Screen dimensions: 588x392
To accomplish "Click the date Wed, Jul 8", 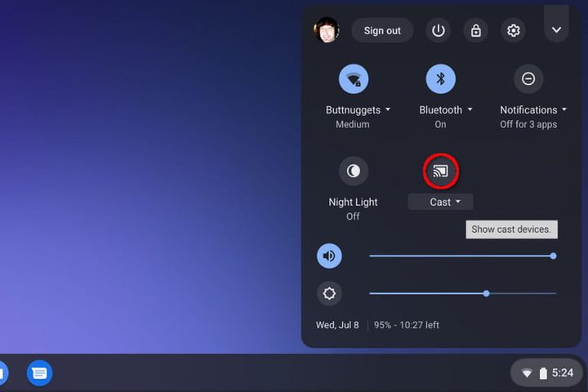I will (x=337, y=325).
